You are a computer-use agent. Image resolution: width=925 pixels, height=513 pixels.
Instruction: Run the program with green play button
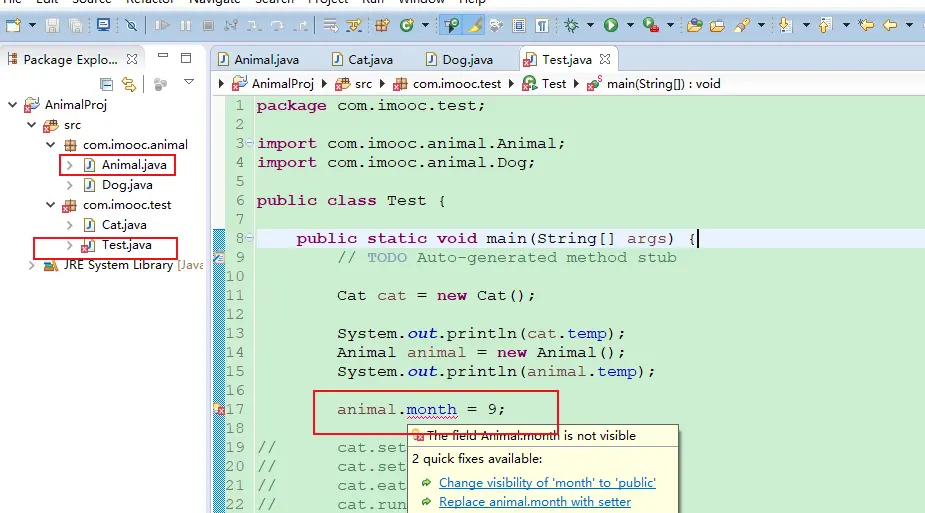610,25
